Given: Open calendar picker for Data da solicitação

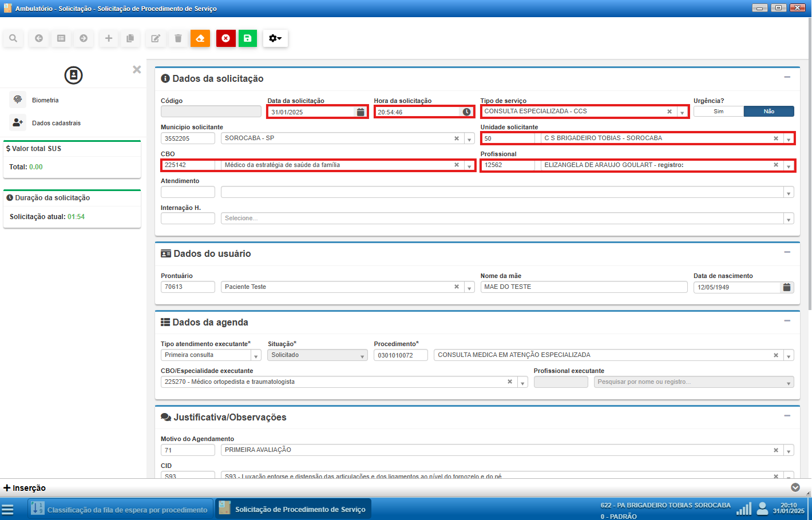Looking at the screenshot, I should (x=361, y=112).
